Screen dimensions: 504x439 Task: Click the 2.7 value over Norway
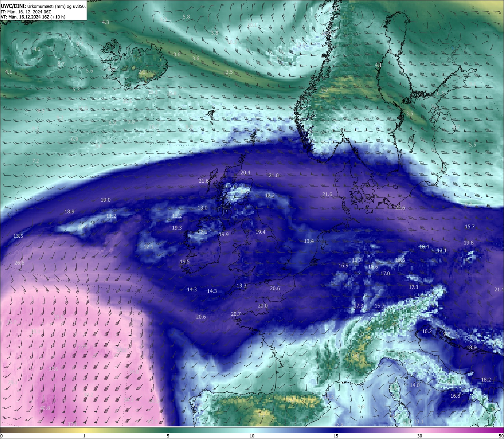click(324, 91)
